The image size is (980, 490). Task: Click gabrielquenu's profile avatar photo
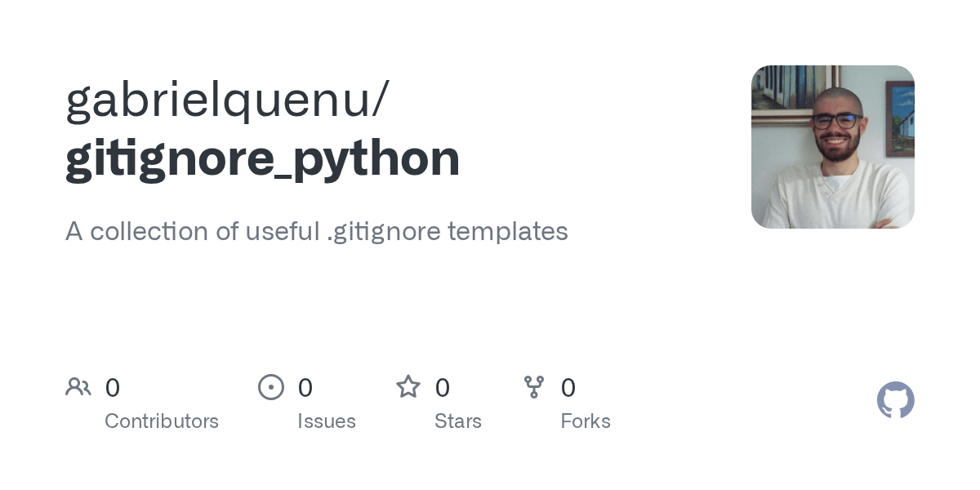[833, 147]
